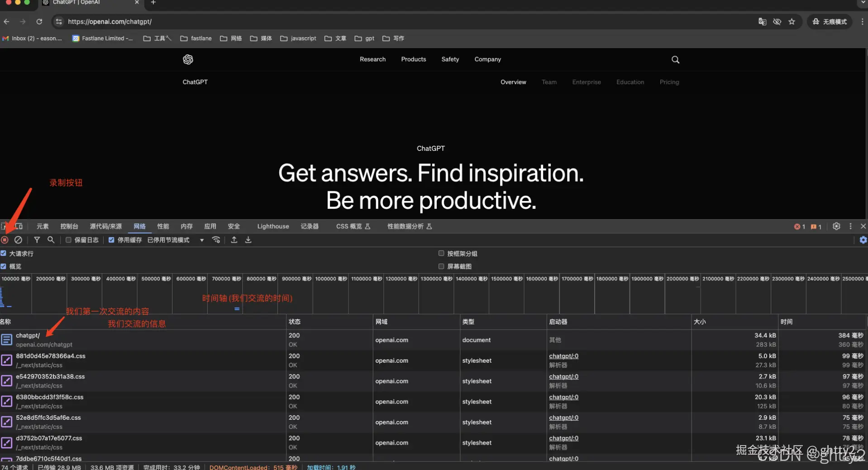Switch to the 源代码/来源 DevTools tab
The height and width of the screenshot is (470, 868).
click(x=106, y=226)
